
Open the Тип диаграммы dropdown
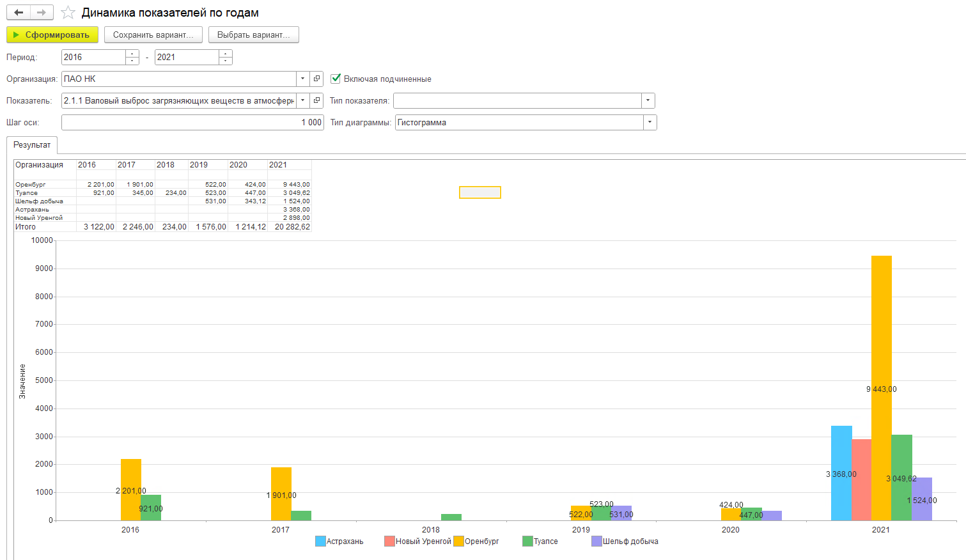(650, 122)
